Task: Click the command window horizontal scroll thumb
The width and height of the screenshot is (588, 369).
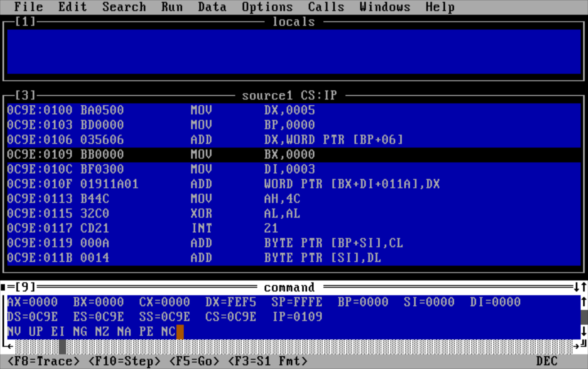Action: click(62, 347)
